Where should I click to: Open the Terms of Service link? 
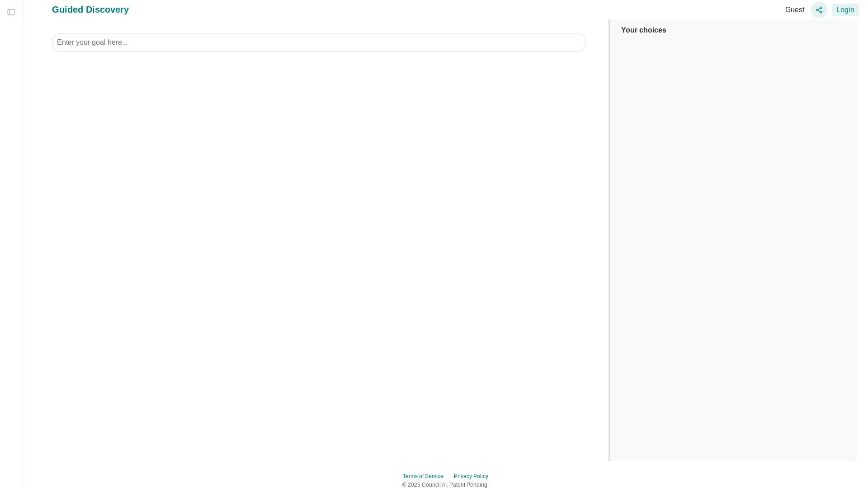[x=423, y=476]
